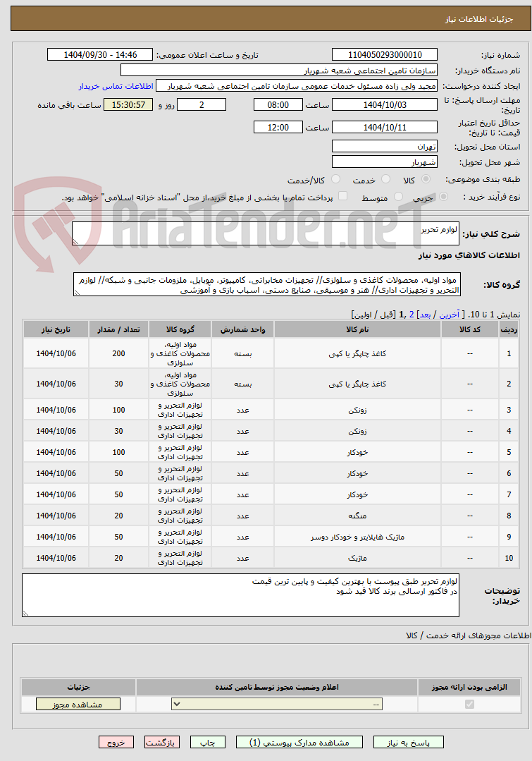Click the تاریخ نیاز column header

(x=56, y=329)
